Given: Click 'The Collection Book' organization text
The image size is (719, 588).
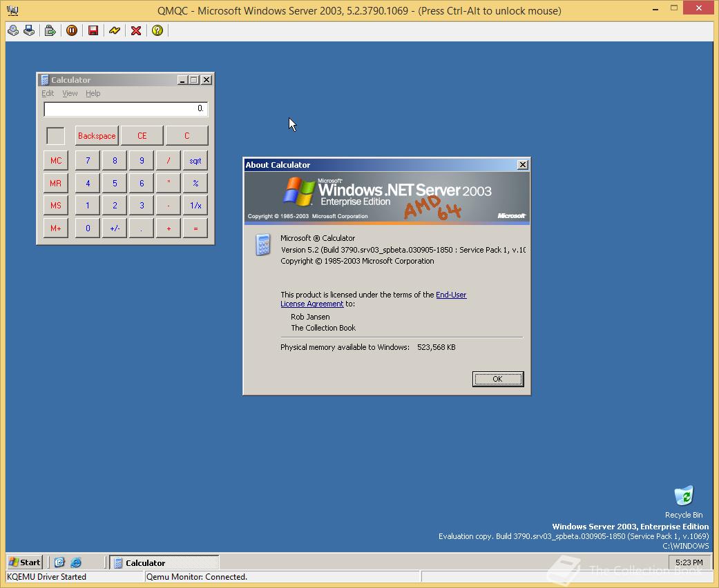Looking at the screenshot, I should tap(323, 328).
